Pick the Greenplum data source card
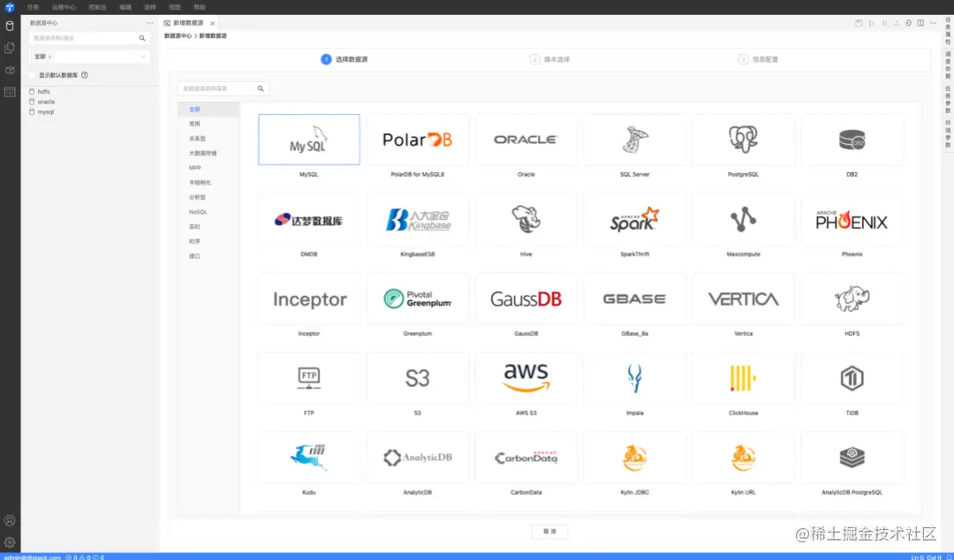This screenshot has height=560, width=954. click(x=417, y=299)
